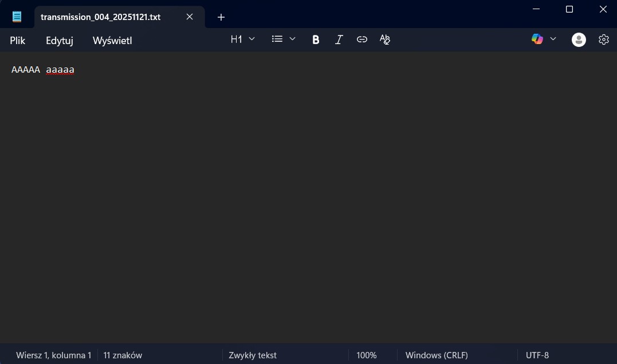Toggle bold text formatting
The image size is (617, 364).
(316, 39)
